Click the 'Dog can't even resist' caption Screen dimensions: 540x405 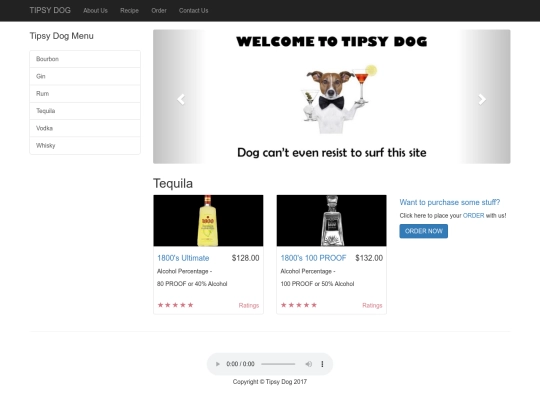332,153
